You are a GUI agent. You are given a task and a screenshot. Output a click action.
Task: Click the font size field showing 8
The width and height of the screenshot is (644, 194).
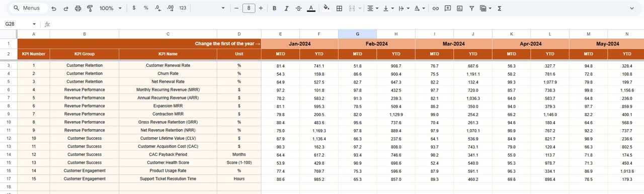[249, 8]
